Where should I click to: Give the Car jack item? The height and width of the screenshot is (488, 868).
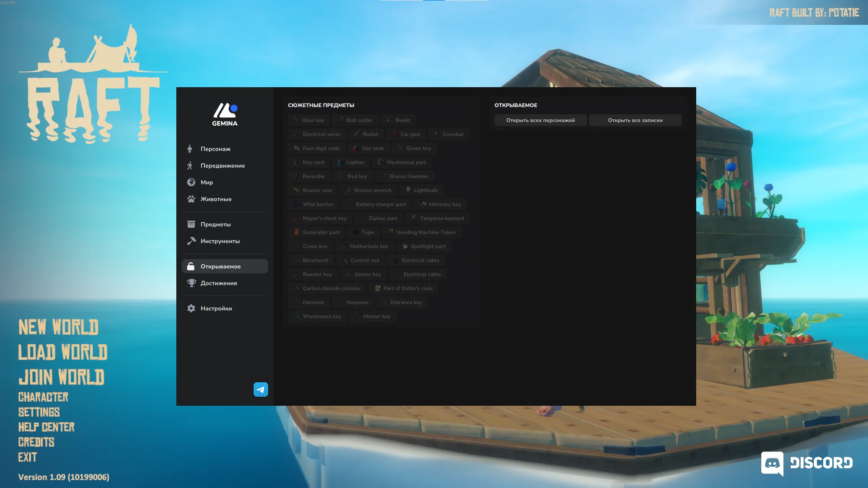tap(406, 134)
